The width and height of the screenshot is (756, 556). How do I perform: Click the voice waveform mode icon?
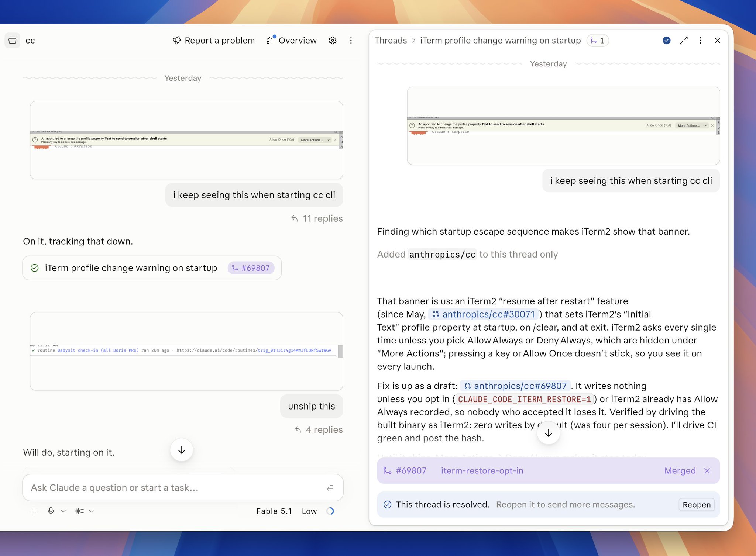tap(79, 511)
